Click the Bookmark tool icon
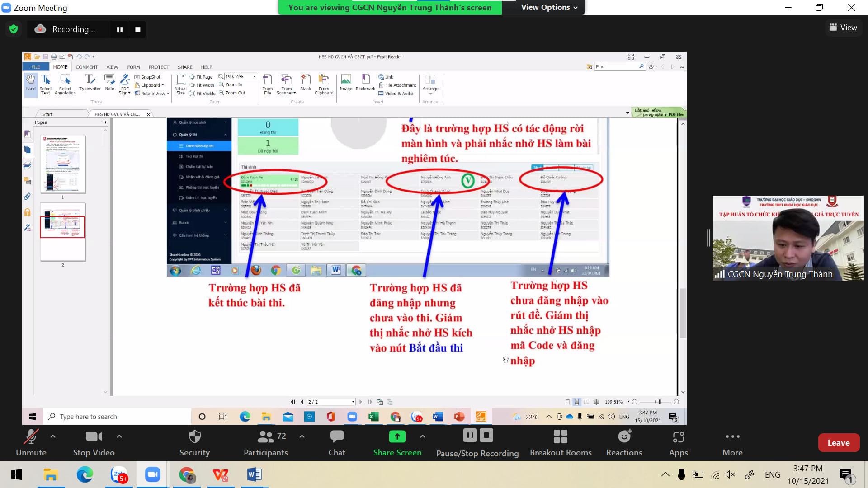Image resolution: width=868 pixels, height=488 pixels. (x=364, y=84)
